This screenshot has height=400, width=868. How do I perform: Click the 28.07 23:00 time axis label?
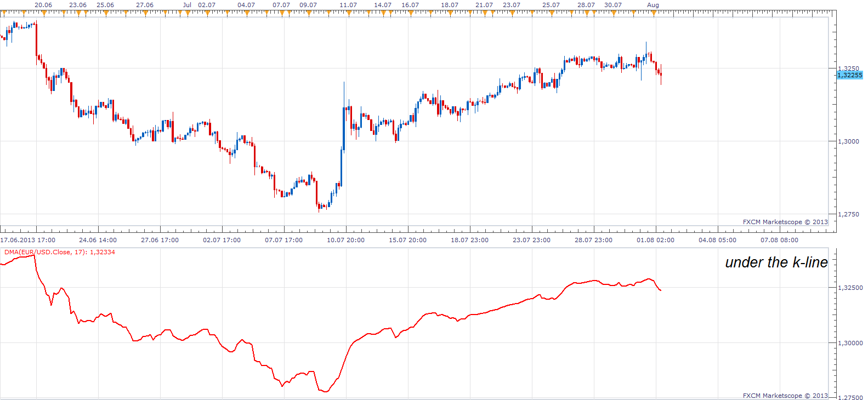click(593, 240)
